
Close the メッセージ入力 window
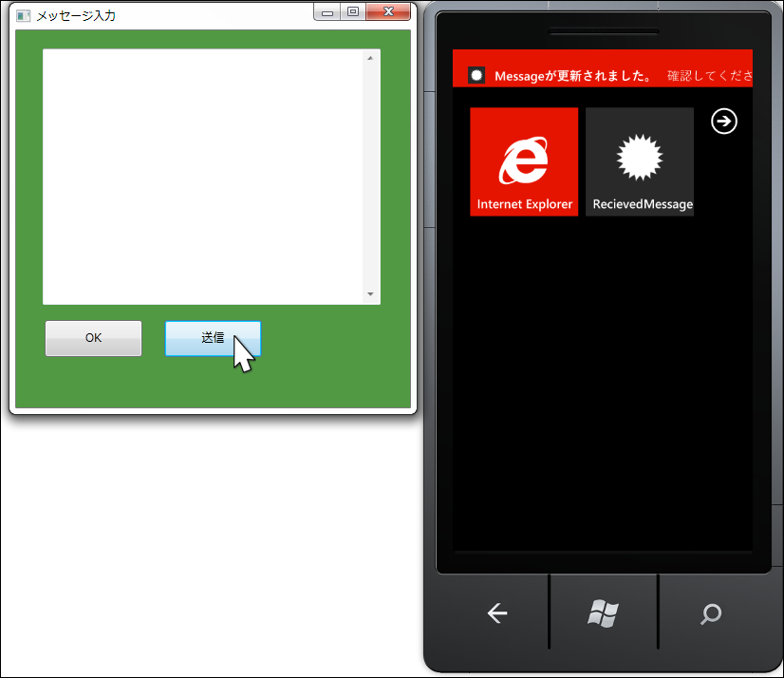[388, 12]
